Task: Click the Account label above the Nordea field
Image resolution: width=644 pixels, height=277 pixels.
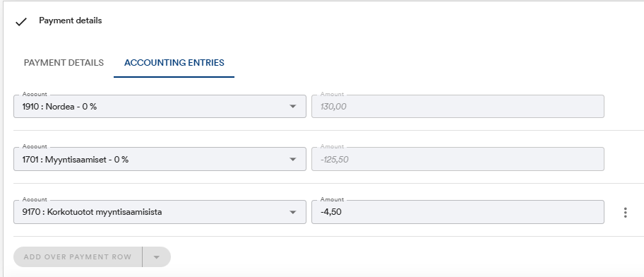Action: pos(35,94)
